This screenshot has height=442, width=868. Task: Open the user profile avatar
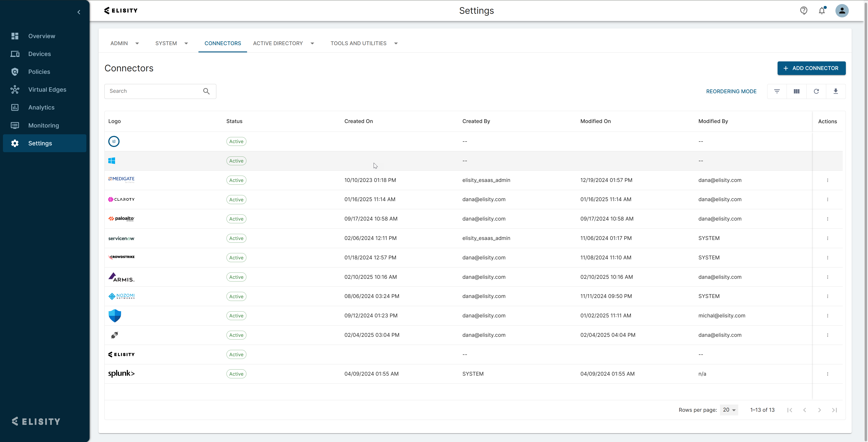pos(842,11)
